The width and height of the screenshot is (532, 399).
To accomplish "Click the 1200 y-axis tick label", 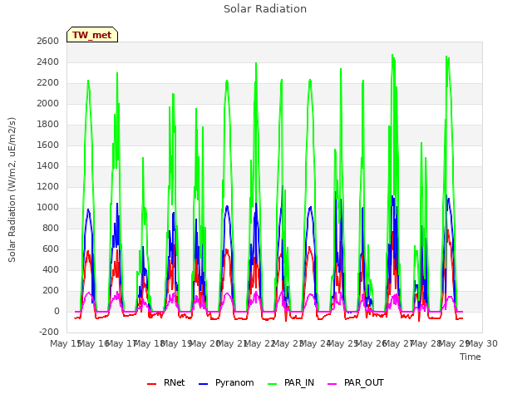I will [x=48, y=186].
